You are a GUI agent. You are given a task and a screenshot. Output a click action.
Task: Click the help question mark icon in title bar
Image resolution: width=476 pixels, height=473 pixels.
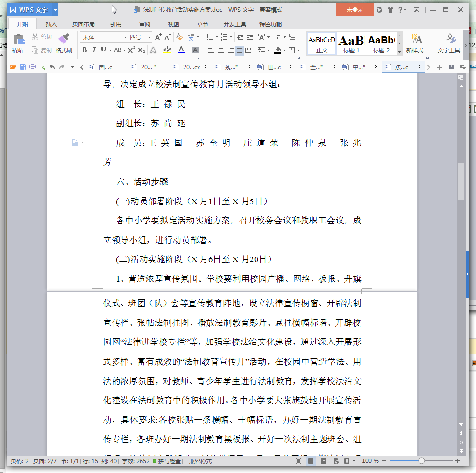coord(400,10)
